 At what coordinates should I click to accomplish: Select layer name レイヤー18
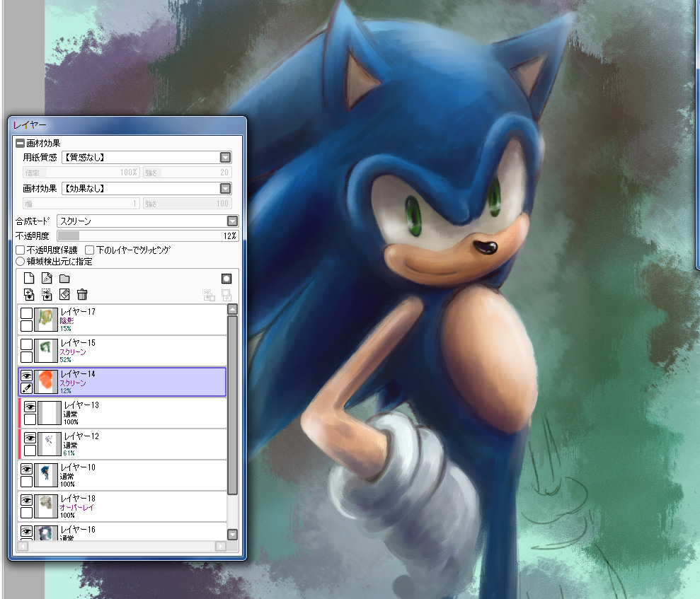[x=78, y=499]
